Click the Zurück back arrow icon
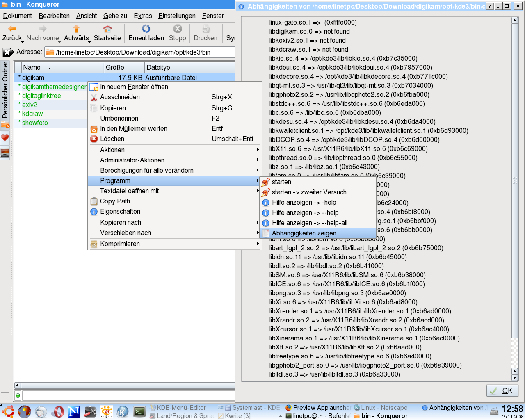The image size is (525, 420). coord(12,29)
